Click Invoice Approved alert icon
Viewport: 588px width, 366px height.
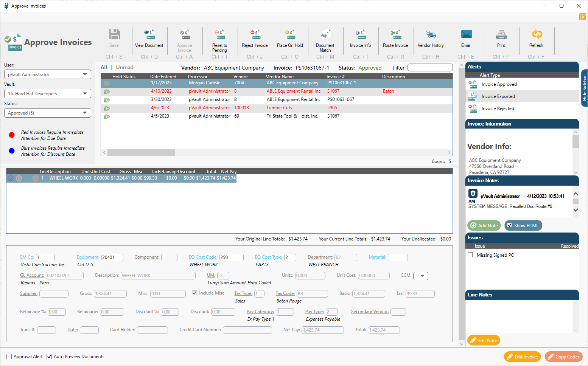pyautogui.click(x=472, y=84)
